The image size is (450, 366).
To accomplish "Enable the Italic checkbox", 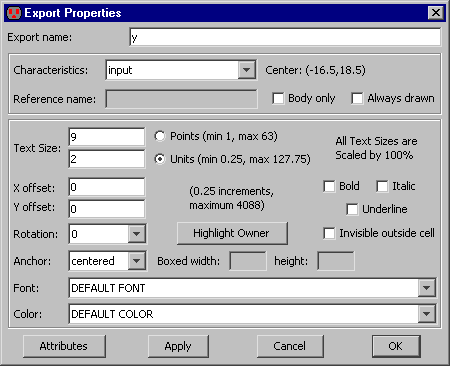I will point(382,186).
